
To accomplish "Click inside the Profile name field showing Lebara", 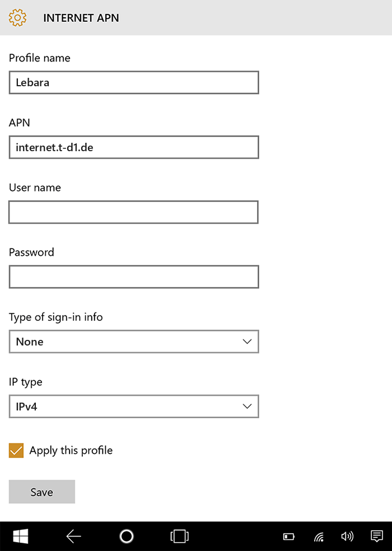I will (133, 82).
